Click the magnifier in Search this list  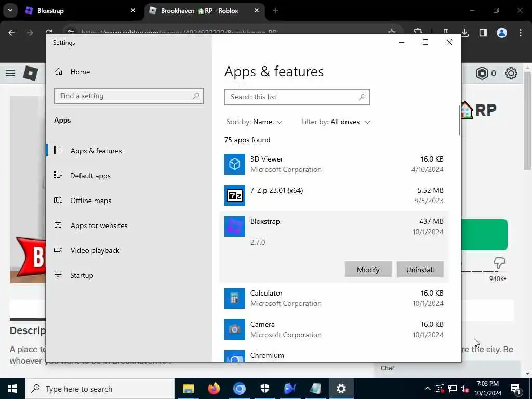362,97
